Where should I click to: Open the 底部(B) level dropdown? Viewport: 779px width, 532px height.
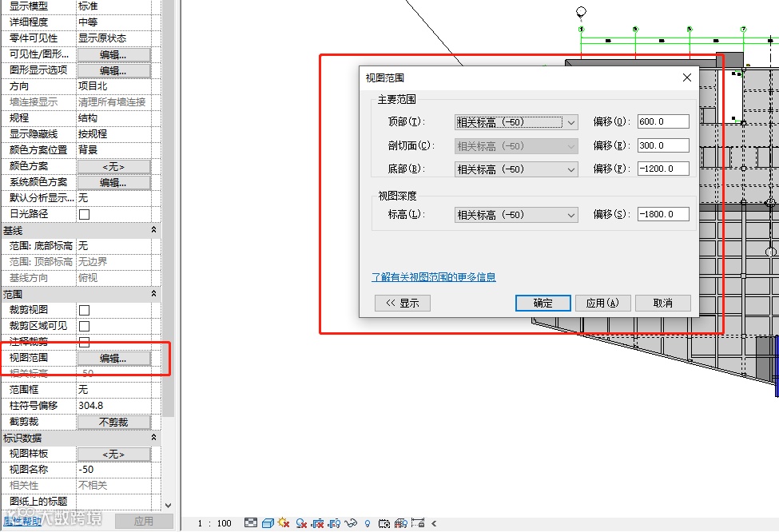pos(516,169)
